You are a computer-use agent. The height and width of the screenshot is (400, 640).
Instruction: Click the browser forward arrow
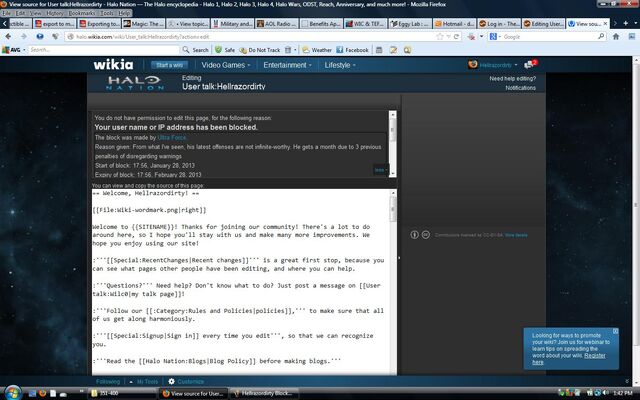(23, 37)
